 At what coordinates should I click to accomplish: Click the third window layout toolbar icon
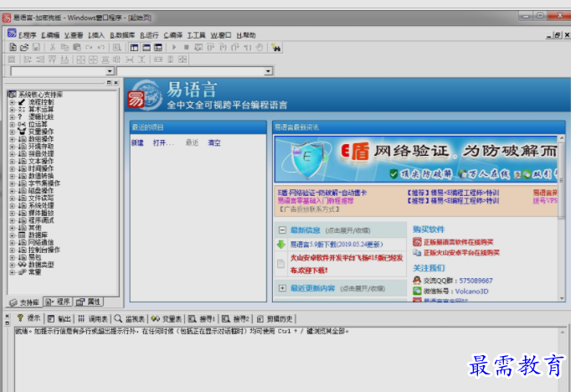coord(158,48)
